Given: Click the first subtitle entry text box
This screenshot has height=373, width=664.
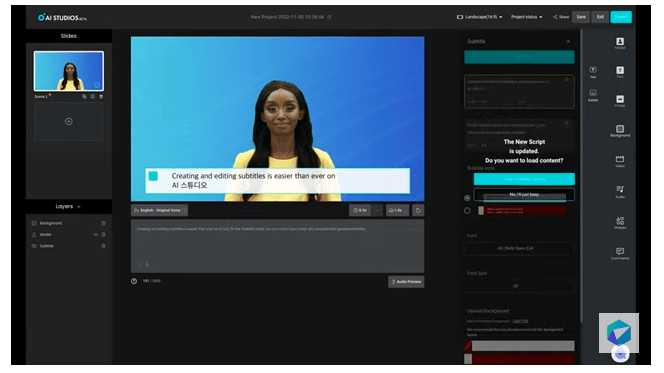Looking at the screenshot, I should click(x=519, y=92).
